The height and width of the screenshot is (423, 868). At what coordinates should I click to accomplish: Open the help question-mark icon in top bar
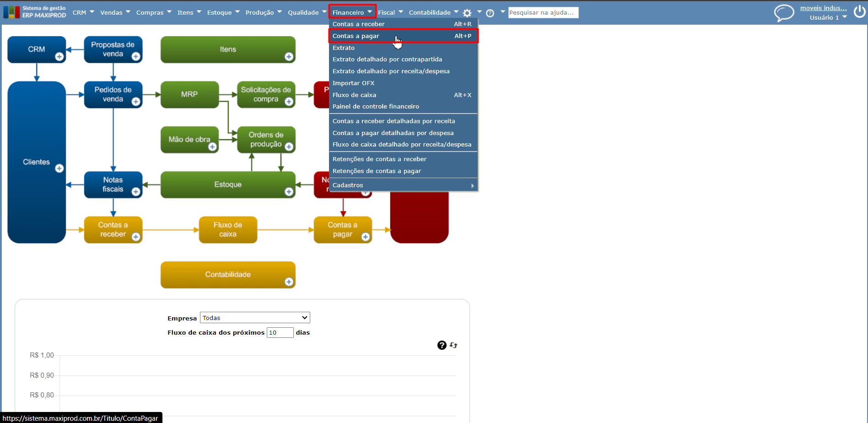point(490,13)
